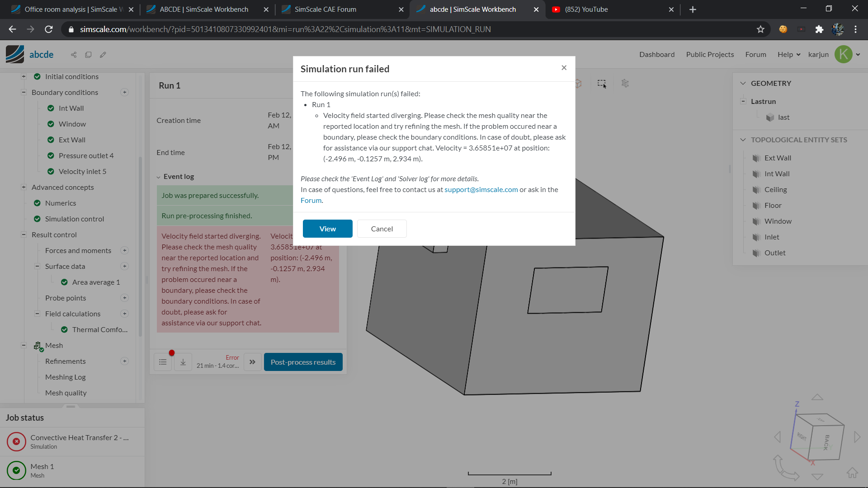Click the download results icon
868x488 pixels.
point(183,362)
